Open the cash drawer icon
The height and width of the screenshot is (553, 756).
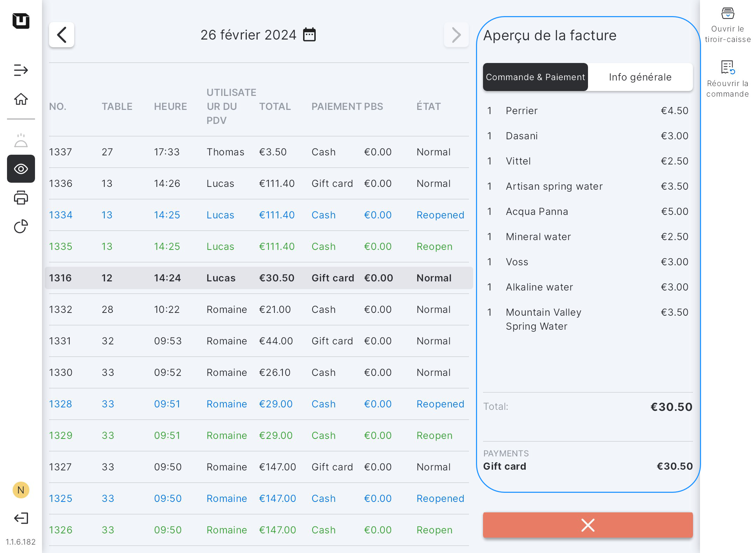tap(728, 14)
